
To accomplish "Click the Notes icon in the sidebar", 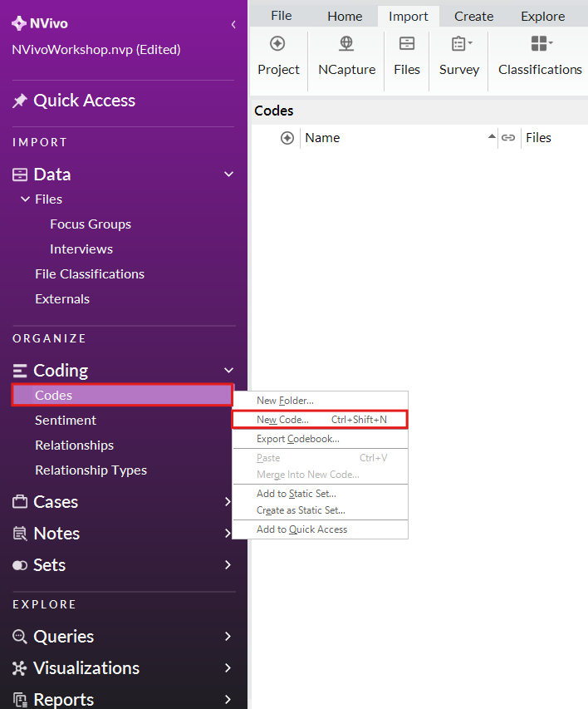I will [x=20, y=534].
